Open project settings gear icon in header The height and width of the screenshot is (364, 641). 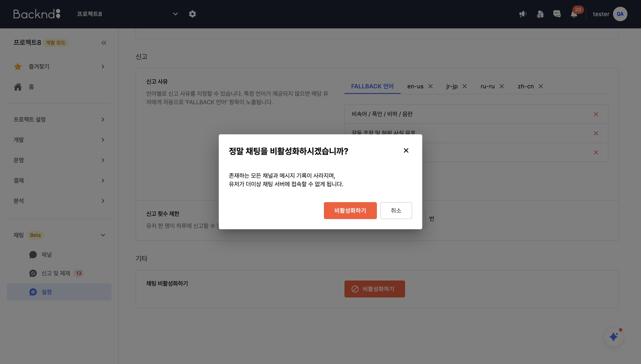[192, 14]
